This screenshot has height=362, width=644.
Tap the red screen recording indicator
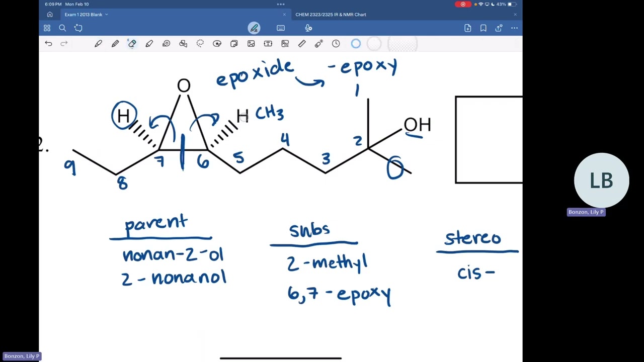pos(463,4)
